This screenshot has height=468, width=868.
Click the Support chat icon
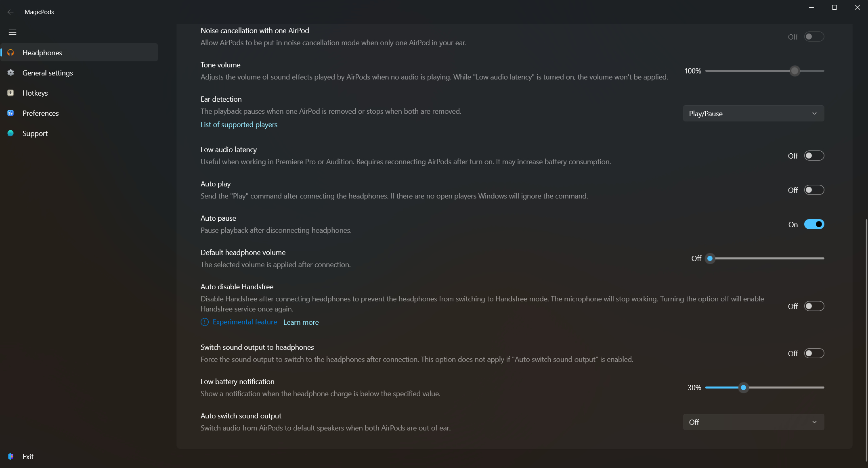10,133
